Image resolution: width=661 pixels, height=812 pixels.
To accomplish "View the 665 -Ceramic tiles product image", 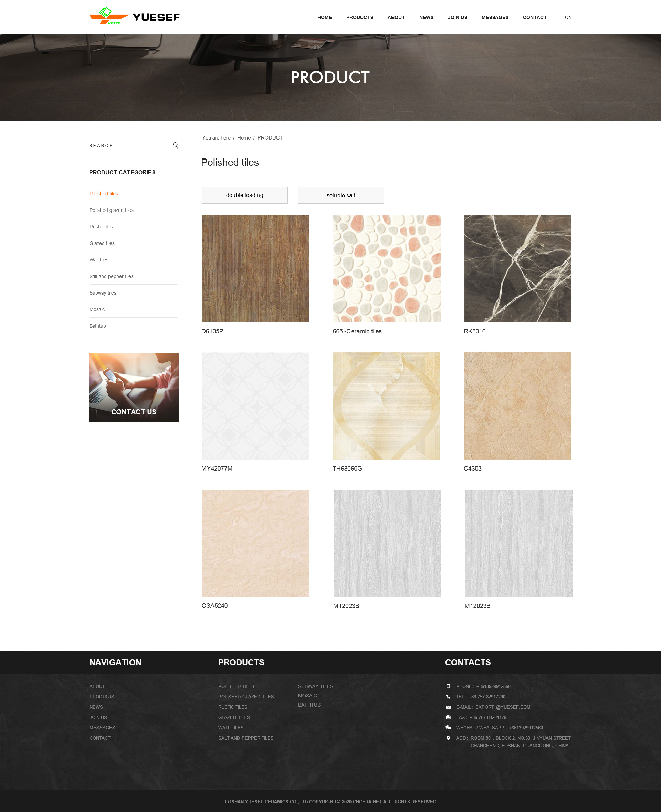I will 387,269.
